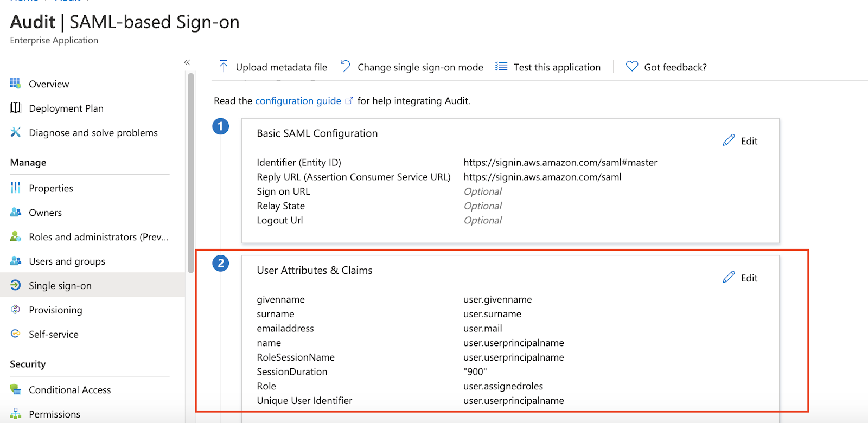Click the undo-style sign-on mode icon
868x423 pixels.
(x=346, y=66)
